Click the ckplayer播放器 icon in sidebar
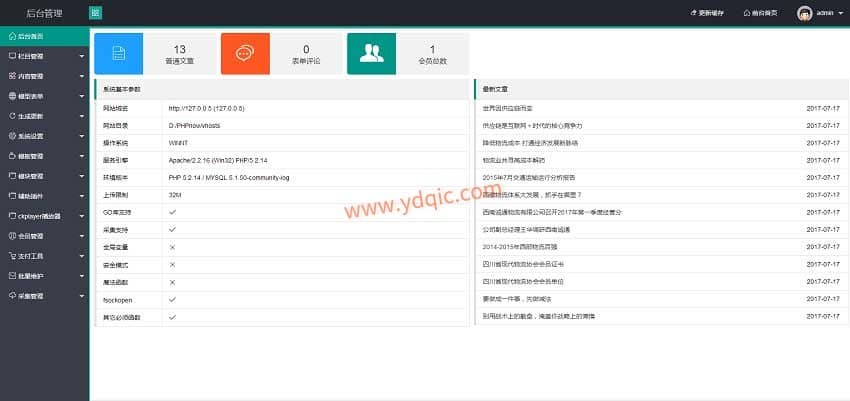850x401 pixels. (x=12, y=216)
